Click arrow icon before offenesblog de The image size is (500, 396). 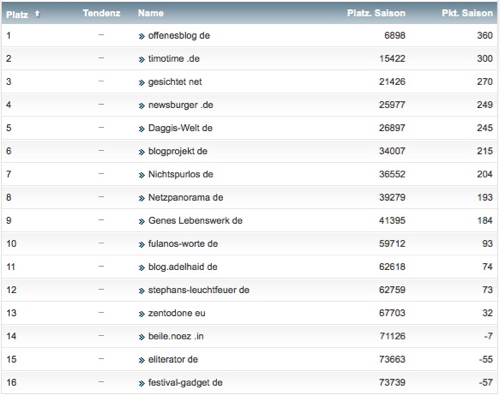[142, 36]
